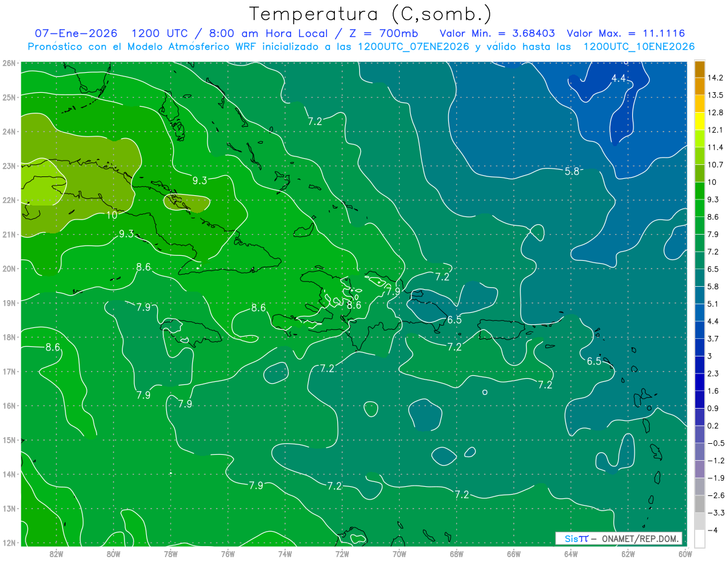Click the "Sisπ – ONAMET/REP.DOM." logo box

tap(619, 538)
